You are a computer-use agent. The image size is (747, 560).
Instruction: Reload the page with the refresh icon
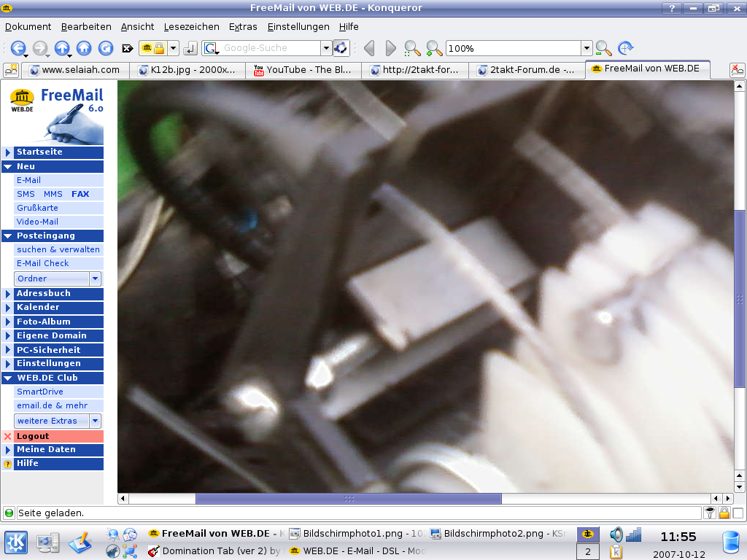pos(106,48)
